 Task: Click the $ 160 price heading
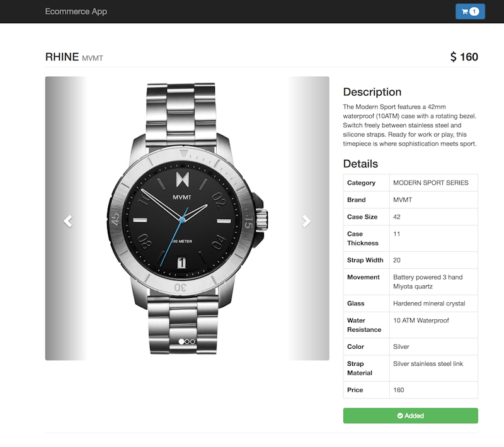pos(464,57)
